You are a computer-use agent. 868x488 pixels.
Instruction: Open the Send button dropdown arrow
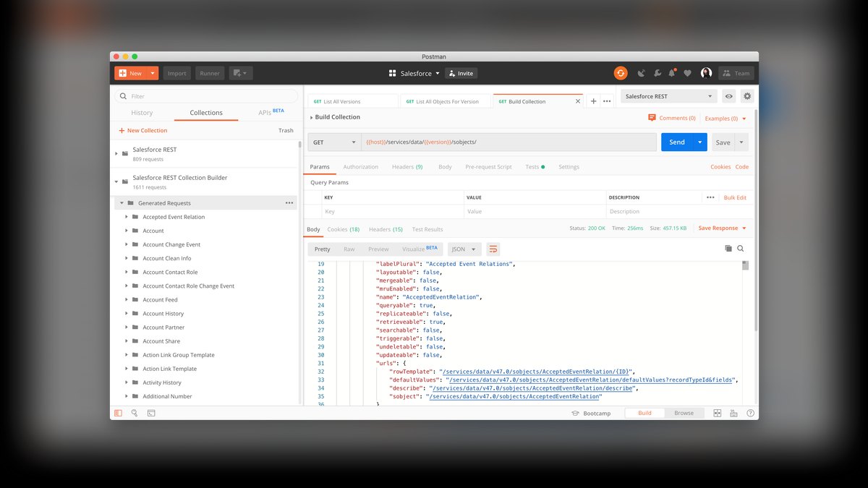point(700,142)
